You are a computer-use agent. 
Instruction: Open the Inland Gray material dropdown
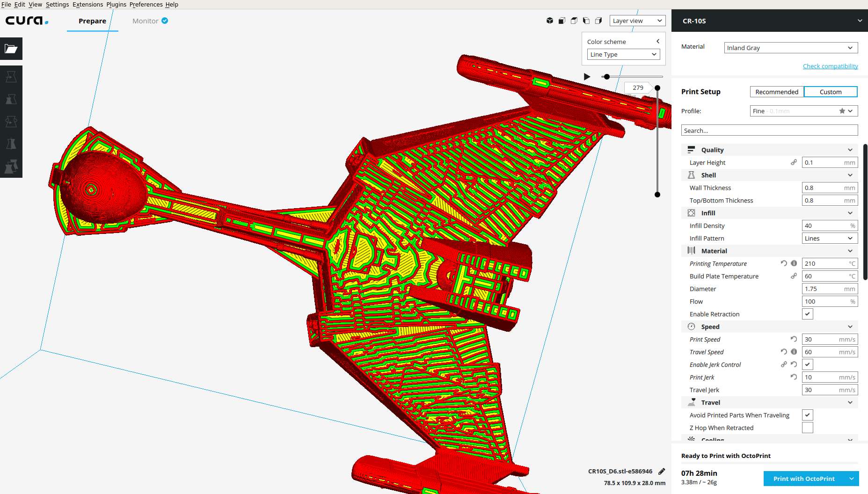tap(791, 48)
